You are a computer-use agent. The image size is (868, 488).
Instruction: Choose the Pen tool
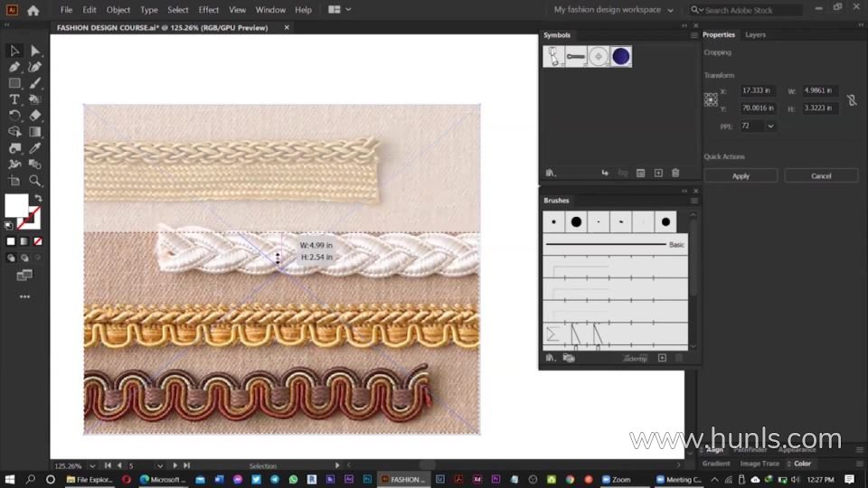coord(14,67)
